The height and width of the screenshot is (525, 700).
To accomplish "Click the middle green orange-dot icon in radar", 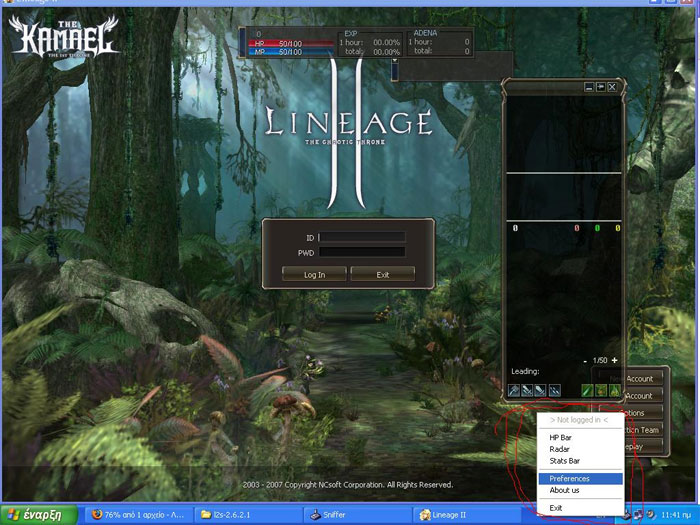I will pyautogui.click(x=601, y=391).
